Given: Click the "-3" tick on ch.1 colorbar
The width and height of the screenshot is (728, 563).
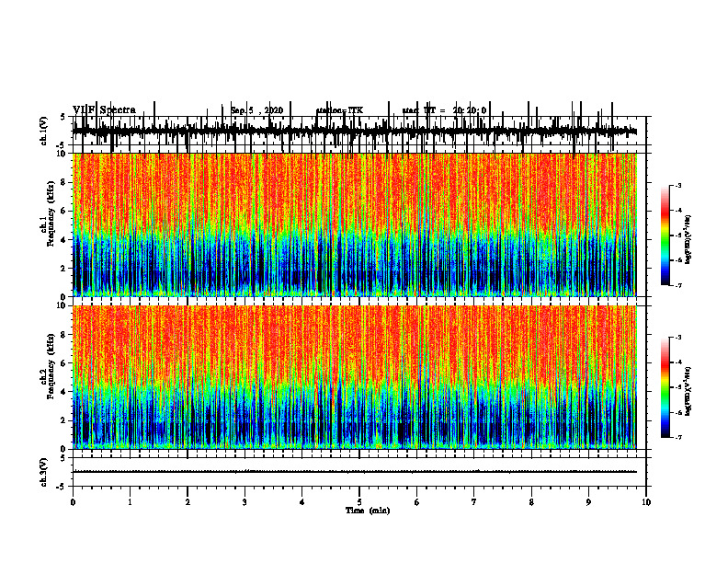Looking at the screenshot, I should point(678,186).
